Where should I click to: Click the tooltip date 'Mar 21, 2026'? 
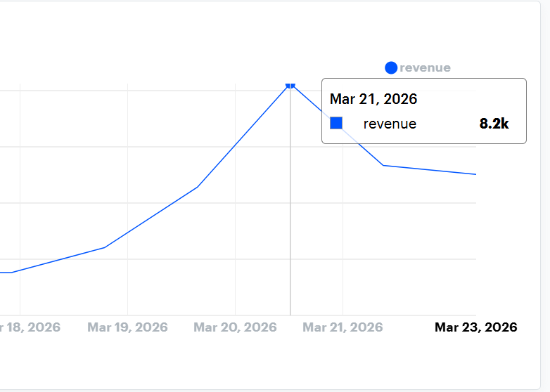(373, 99)
